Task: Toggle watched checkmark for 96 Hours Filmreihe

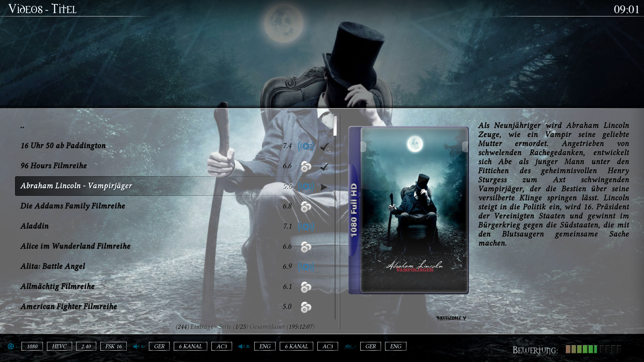Action: (324, 167)
